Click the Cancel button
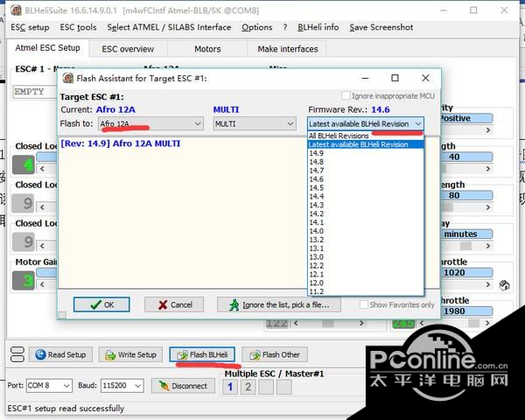525x420 pixels. point(174,304)
